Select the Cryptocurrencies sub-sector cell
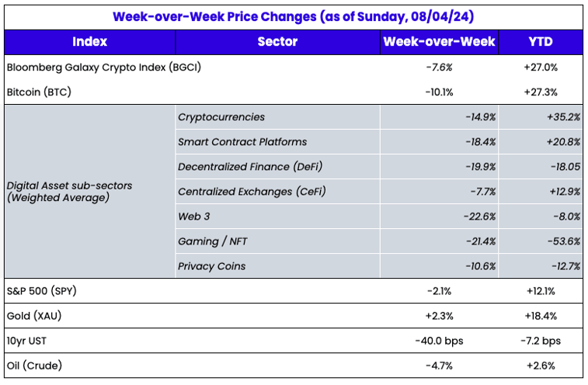Screen dimensions: 588x385 pyautogui.click(x=221, y=117)
